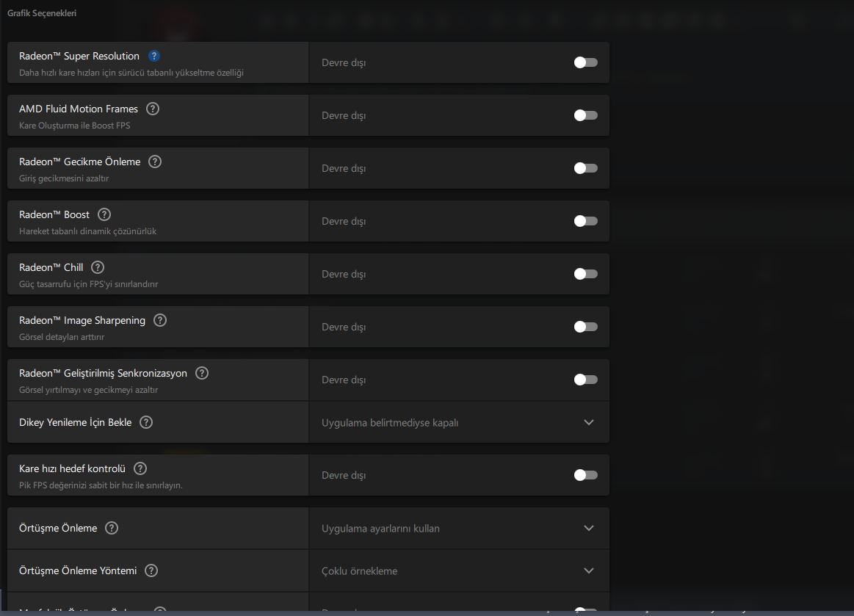Turn on Radeon Geliştirilmiş Senkronizasyon

coord(585,380)
